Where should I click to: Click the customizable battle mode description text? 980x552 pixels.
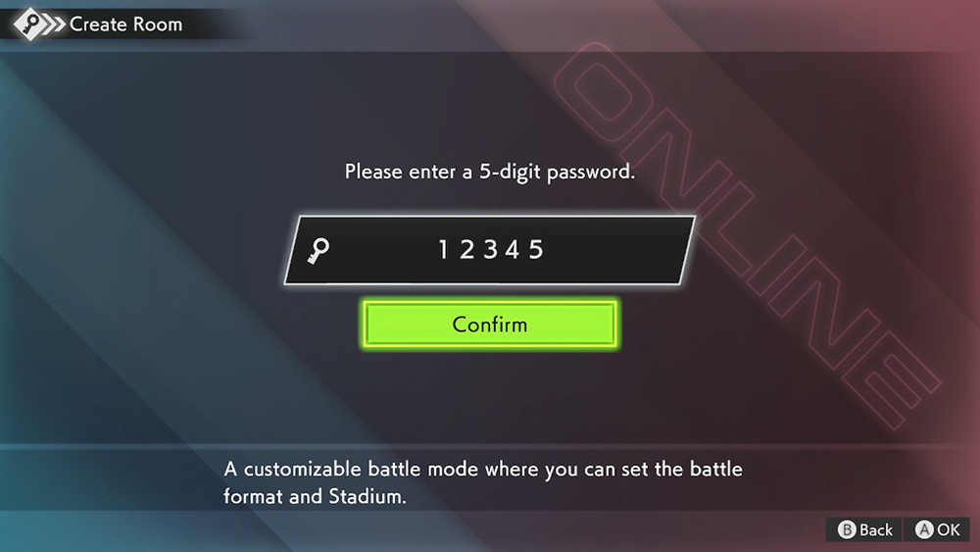(x=482, y=482)
